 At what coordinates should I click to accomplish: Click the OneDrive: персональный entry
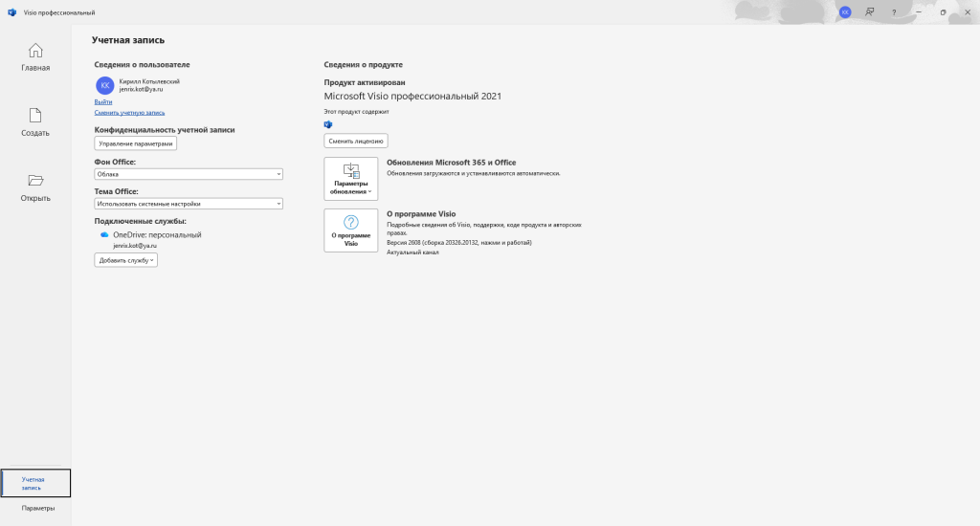point(157,235)
